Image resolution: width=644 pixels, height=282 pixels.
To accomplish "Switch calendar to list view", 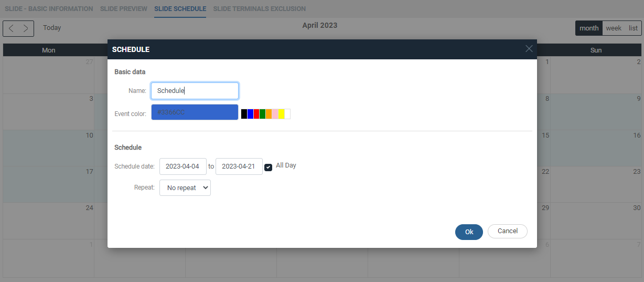I will tap(633, 28).
